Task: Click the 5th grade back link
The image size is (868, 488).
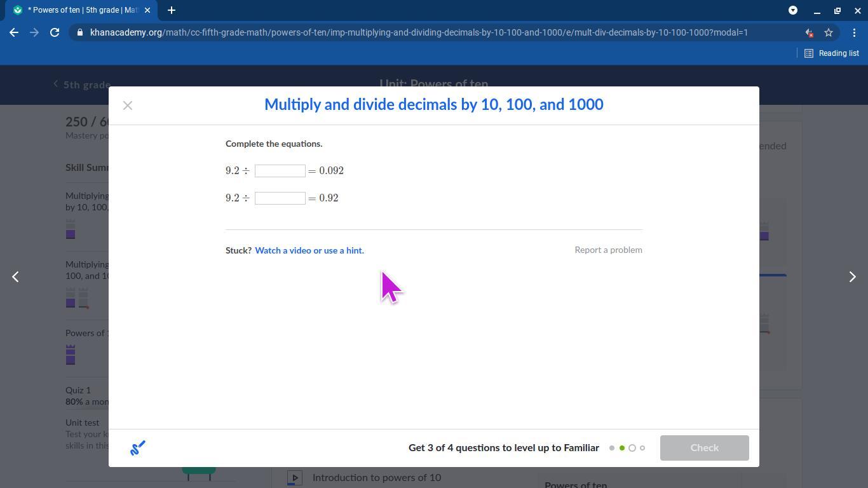Action: pos(83,85)
